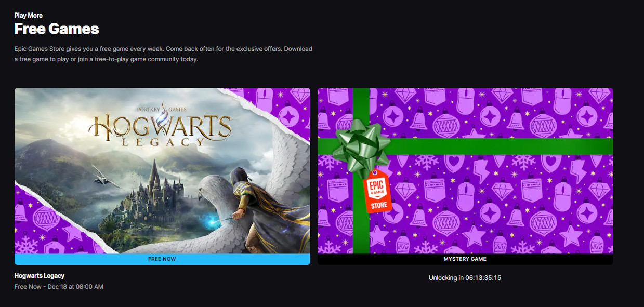Click the red Epic Games Store tag
The height and width of the screenshot is (307, 644).
point(378,191)
